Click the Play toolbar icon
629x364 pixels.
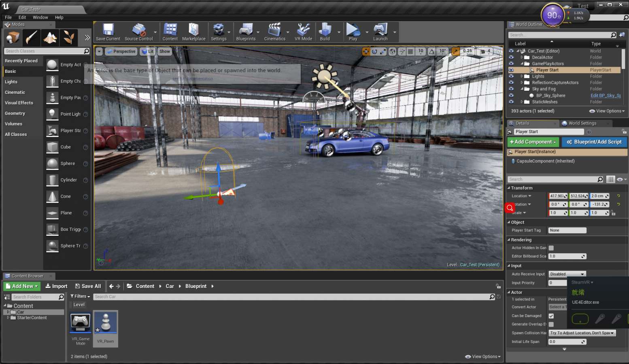[x=353, y=32]
